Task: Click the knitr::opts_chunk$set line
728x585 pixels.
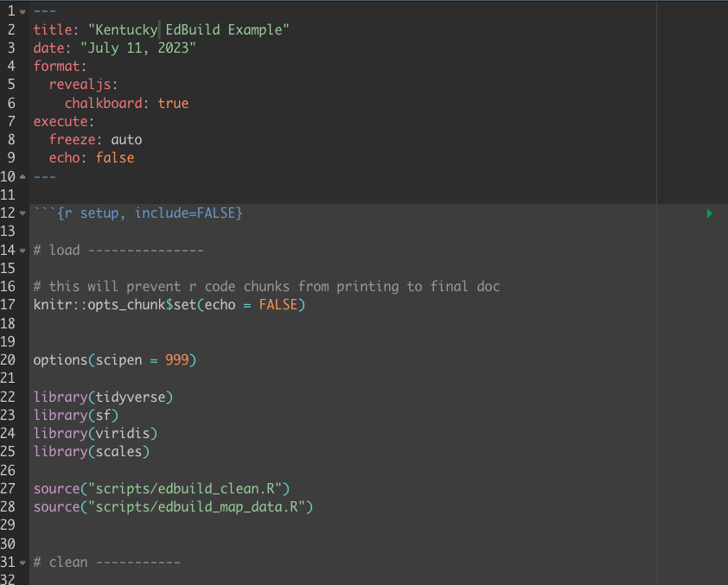Action: [169, 305]
